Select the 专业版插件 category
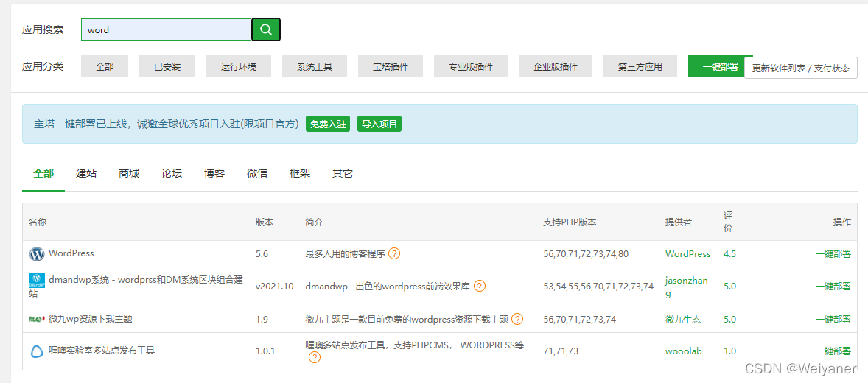Screen dimensions: 868x383 (x=471, y=66)
